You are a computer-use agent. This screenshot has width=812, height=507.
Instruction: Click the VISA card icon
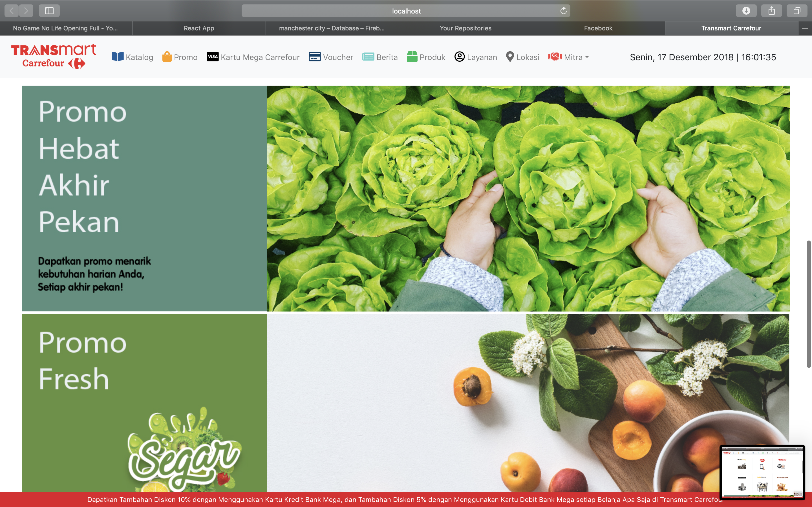point(212,57)
